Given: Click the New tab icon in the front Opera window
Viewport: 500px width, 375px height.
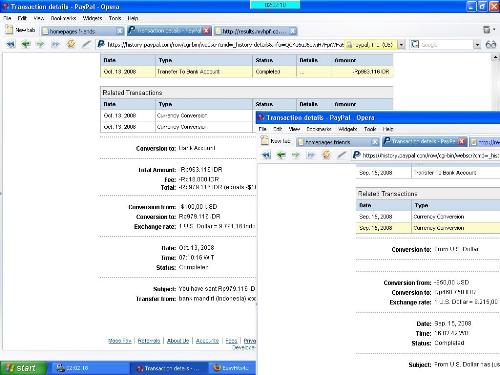Looking at the screenshot, I should [x=265, y=141].
